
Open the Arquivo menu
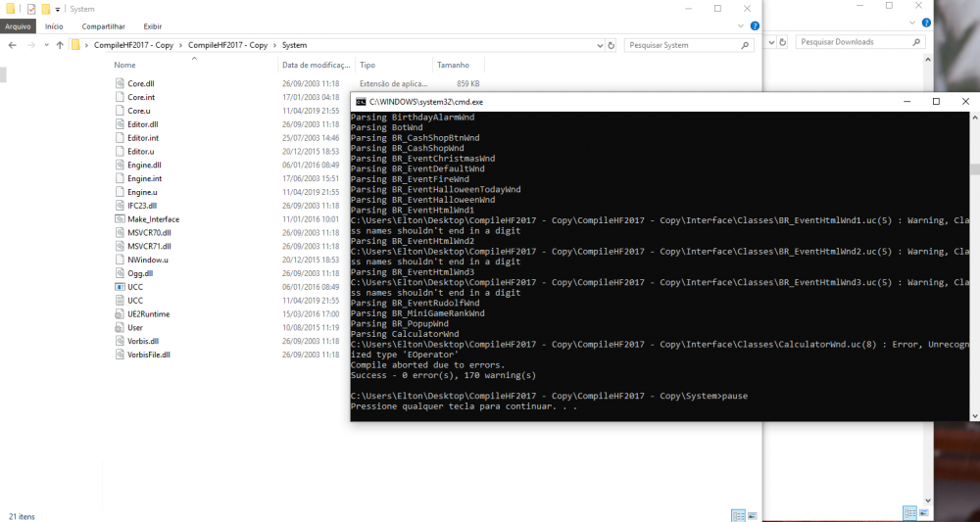tap(19, 26)
